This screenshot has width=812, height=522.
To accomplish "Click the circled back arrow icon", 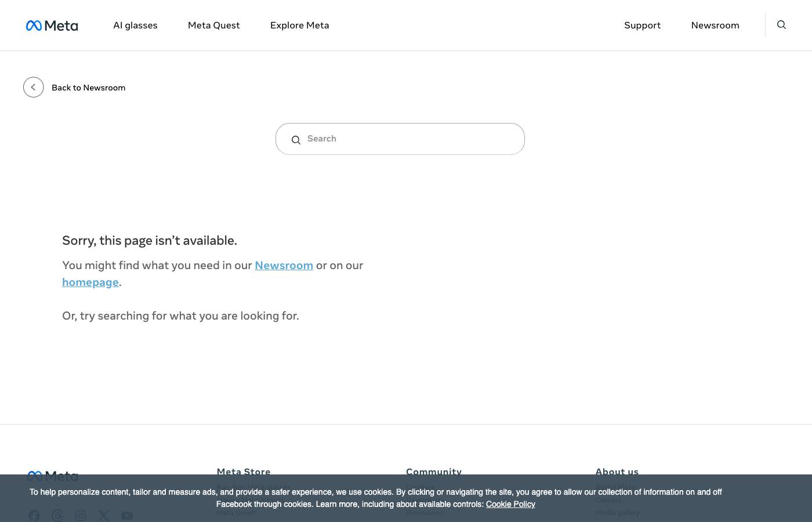I will 34,88.
